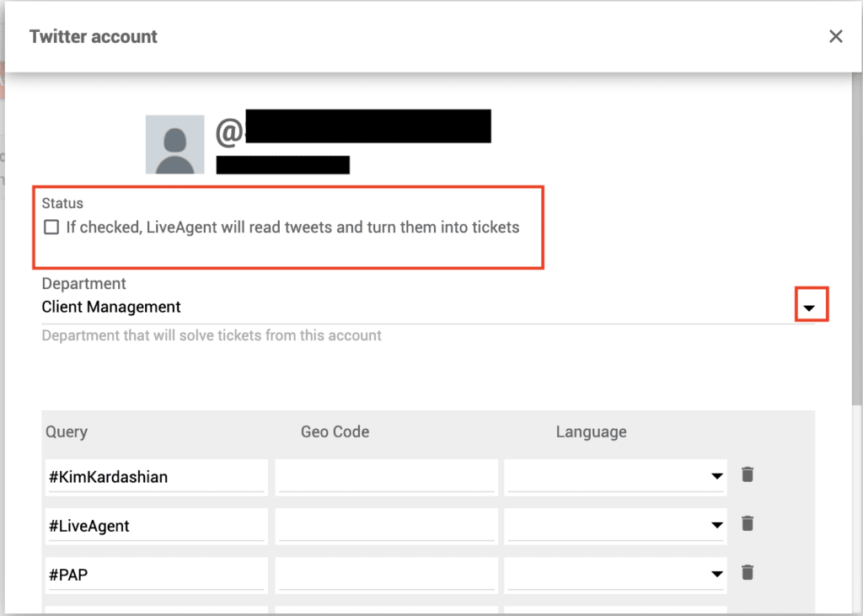
Task: Open the Client Management department picker
Action: (810, 306)
